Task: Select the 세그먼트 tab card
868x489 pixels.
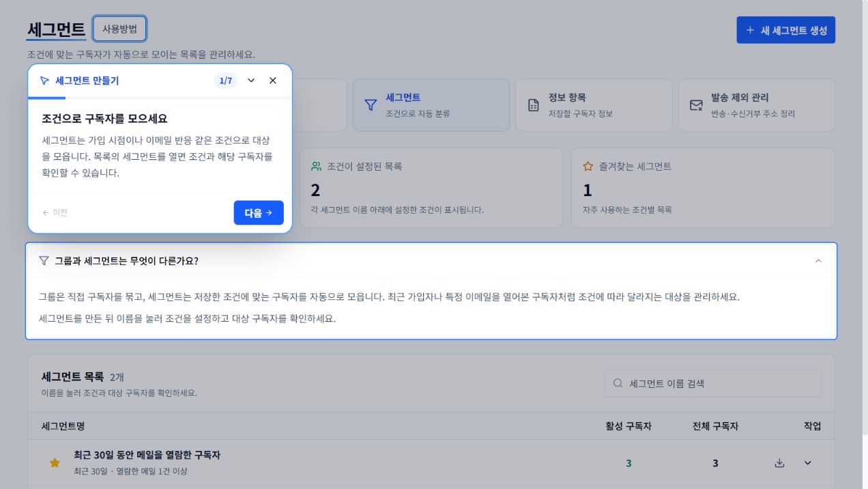Action: [431, 105]
